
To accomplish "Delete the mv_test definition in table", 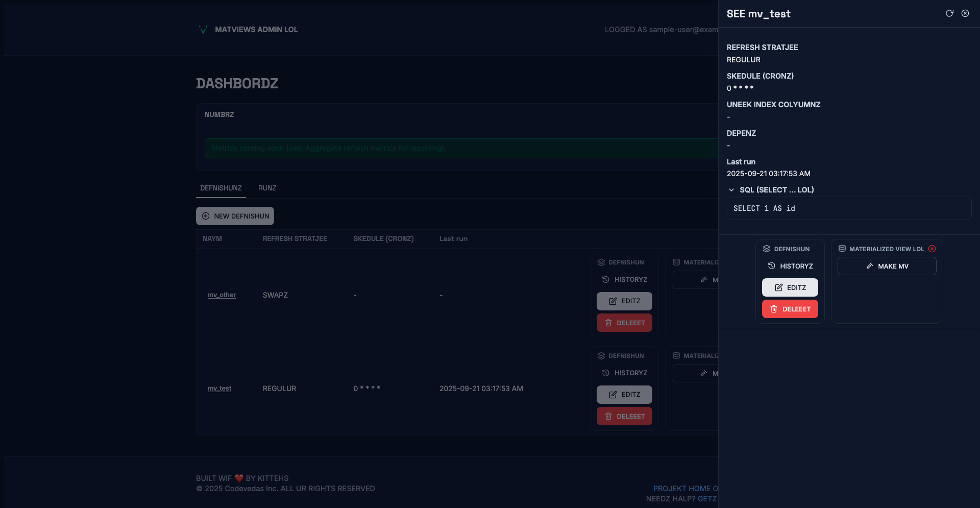I will [624, 416].
